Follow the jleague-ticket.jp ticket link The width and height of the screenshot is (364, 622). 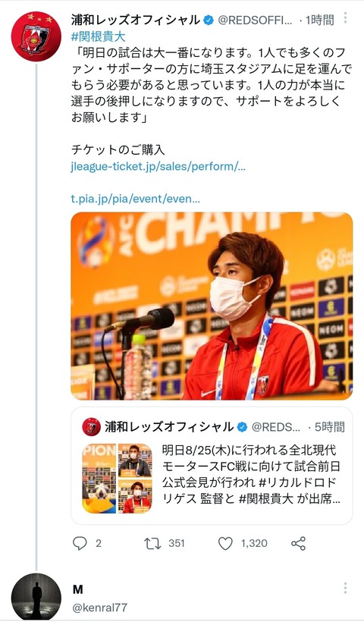coord(158,167)
